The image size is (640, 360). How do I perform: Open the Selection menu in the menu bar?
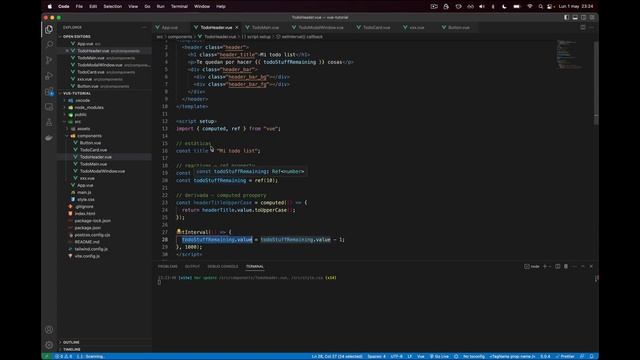112,7
